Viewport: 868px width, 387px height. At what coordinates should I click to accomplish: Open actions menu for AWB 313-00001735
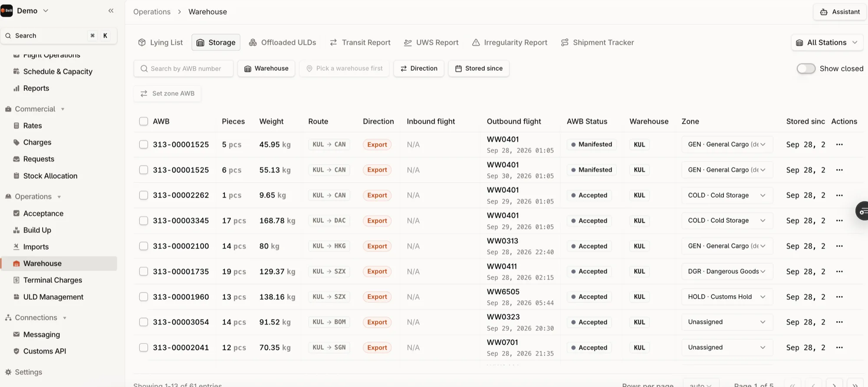pos(839,271)
